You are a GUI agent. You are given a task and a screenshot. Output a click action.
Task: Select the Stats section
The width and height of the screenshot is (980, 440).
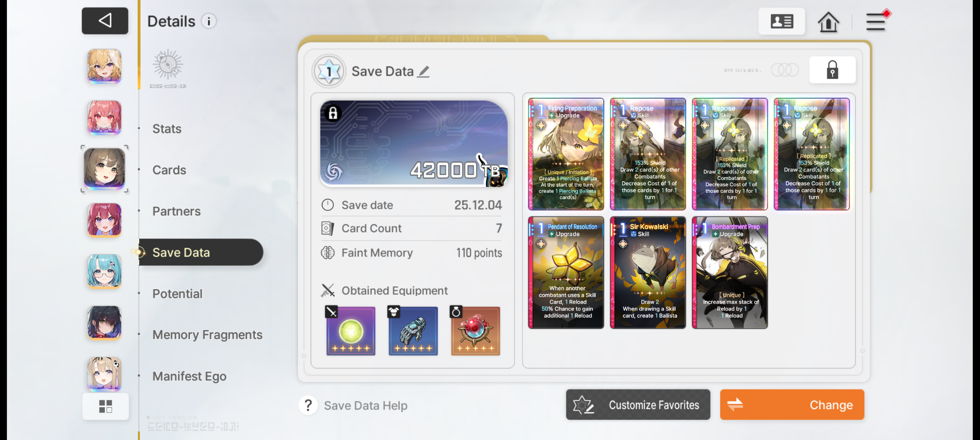[167, 129]
